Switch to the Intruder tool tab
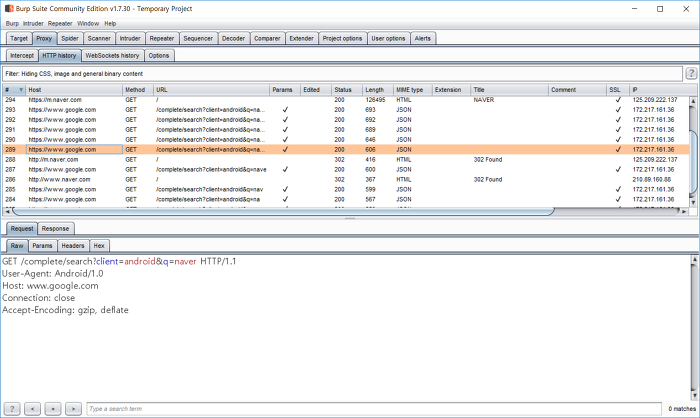Viewport: 700px width, 418px height. (x=130, y=38)
